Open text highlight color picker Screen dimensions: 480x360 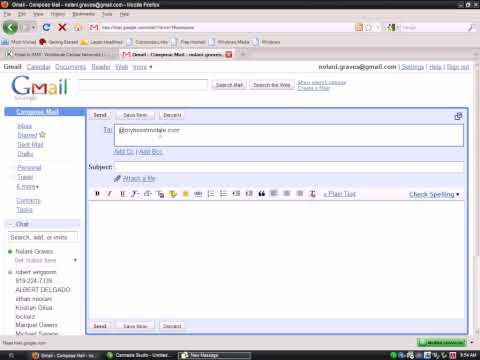click(x=173, y=194)
